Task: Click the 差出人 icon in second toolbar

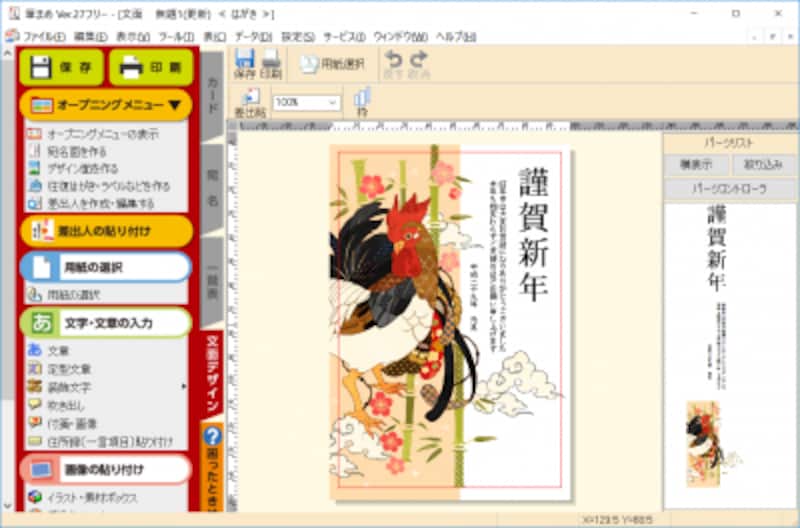Action: pyautogui.click(x=250, y=103)
